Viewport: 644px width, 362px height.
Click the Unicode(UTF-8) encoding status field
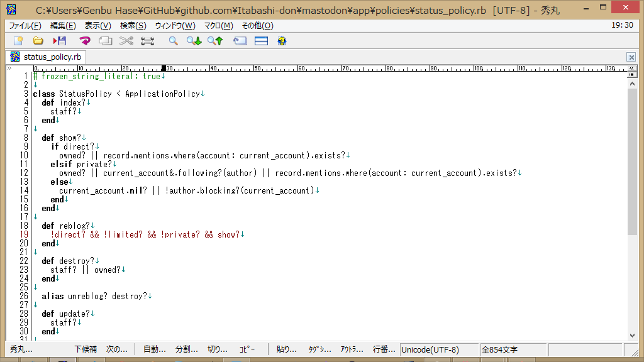point(430,349)
